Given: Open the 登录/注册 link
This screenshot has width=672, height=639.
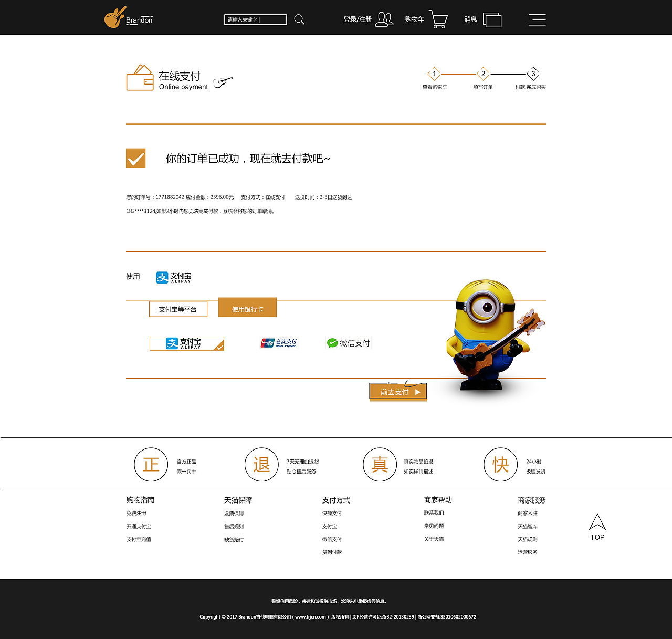Looking at the screenshot, I should point(358,19).
